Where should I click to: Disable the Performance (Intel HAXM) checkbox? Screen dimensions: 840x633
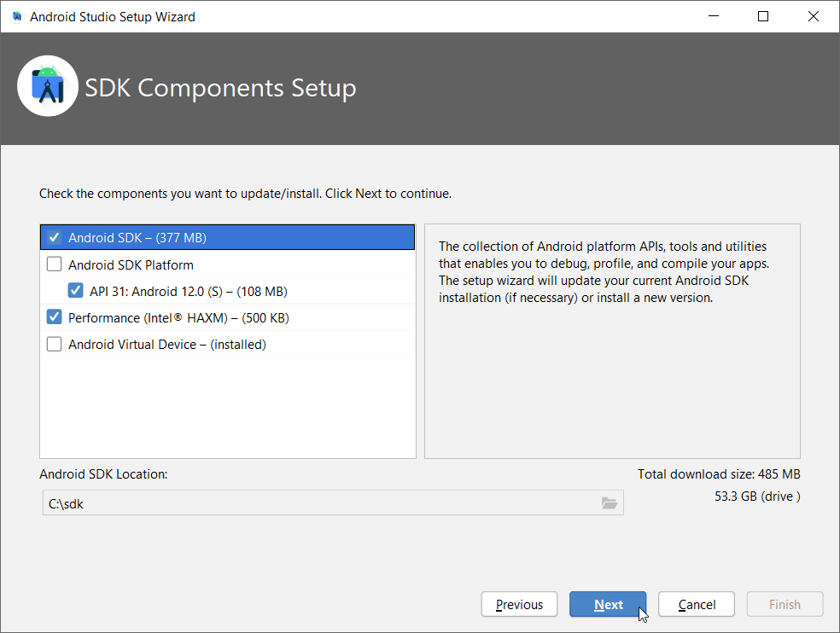(x=55, y=317)
